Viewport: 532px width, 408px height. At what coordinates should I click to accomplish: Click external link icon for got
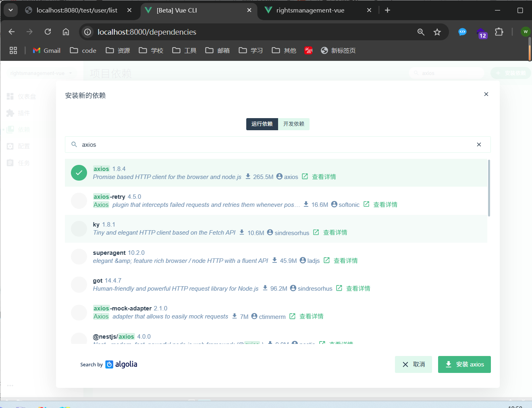[x=339, y=288]
